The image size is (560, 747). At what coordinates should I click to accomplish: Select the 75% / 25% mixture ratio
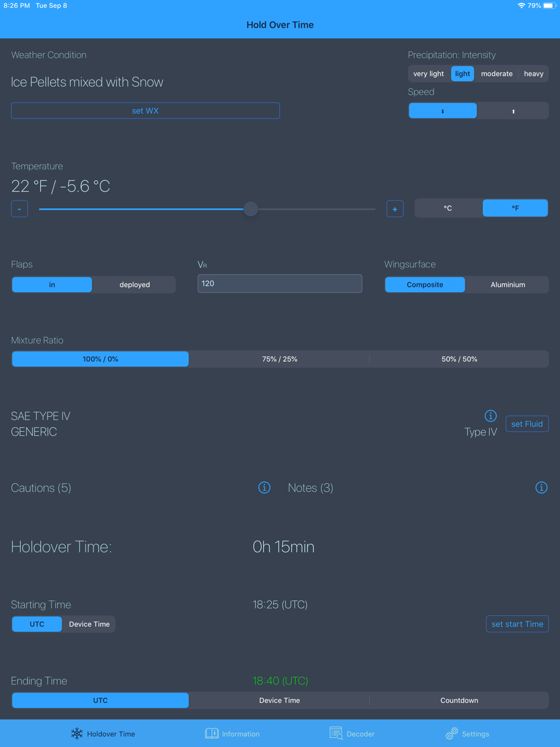coord(279,359)
